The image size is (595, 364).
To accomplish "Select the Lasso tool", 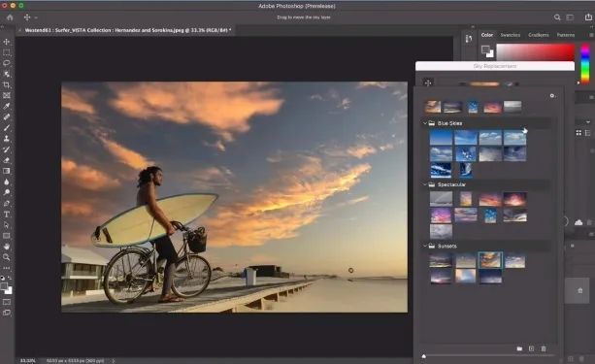I will (x=7, y=63).
